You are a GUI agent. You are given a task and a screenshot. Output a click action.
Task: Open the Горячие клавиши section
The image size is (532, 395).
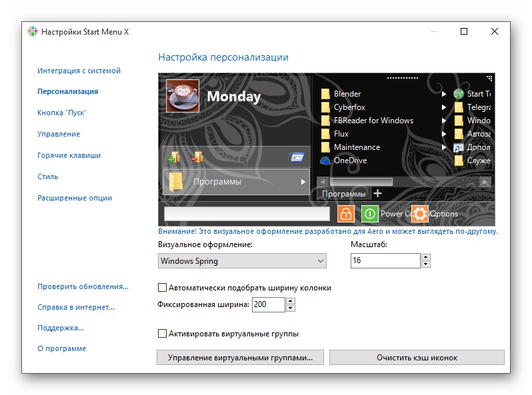[69, 155]
